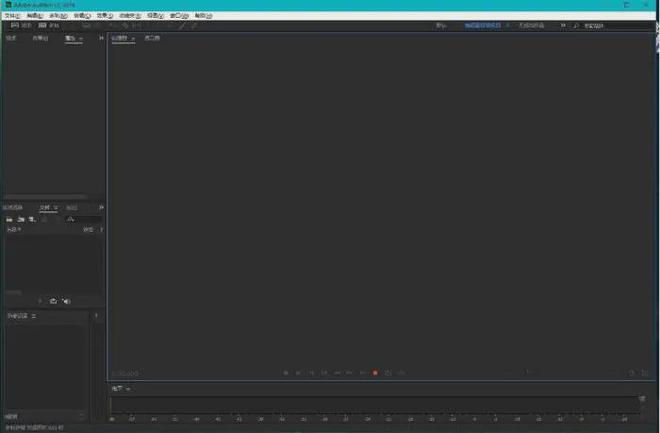Click the Rewind transport button
Screen dimensions: 660x433
coord(337,373)
